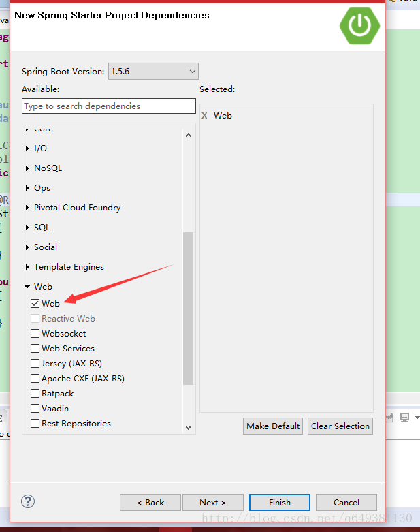Screen dimensions: 420x532
Task: Click the Template Engines label
Action: pos(69,267)
